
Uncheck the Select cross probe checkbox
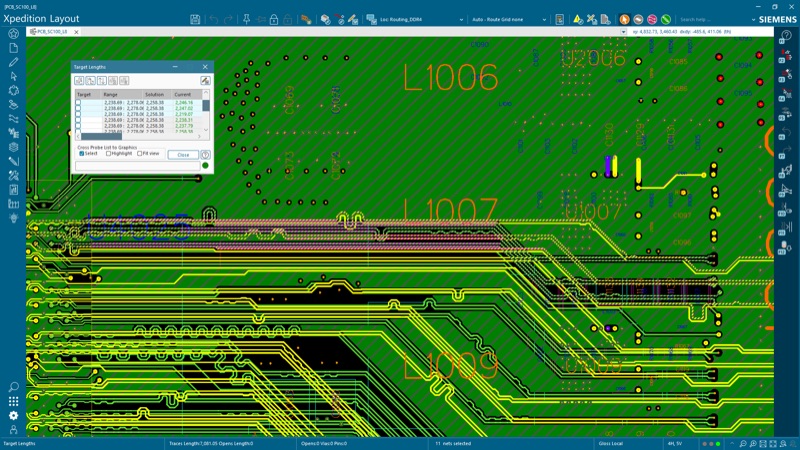[x=81, y=154]
